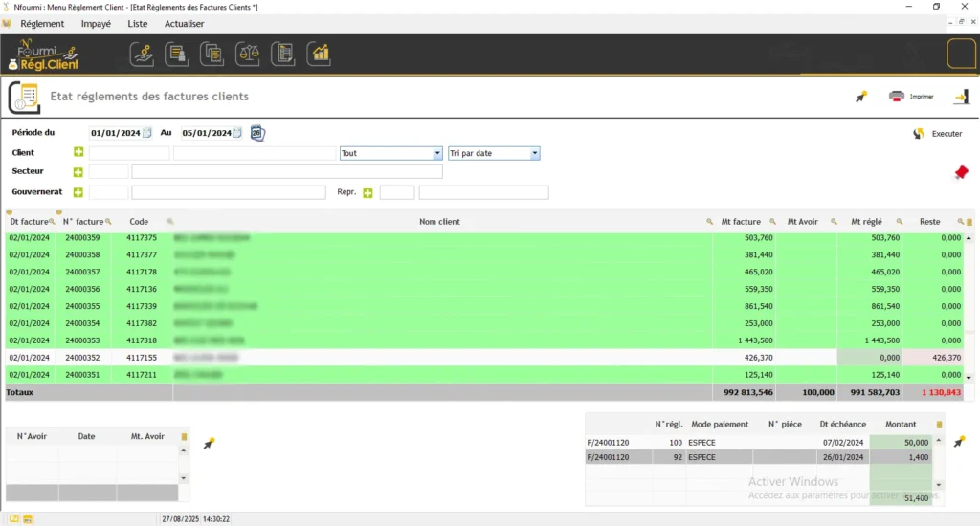Click client code 4117318
980x526 pixels.
point(142,340)
